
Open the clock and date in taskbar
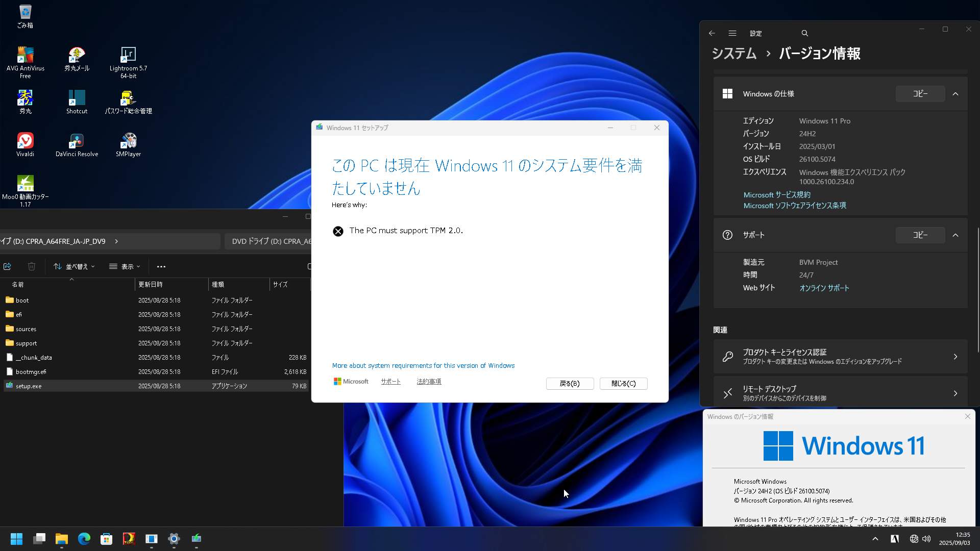click(954, 539)
